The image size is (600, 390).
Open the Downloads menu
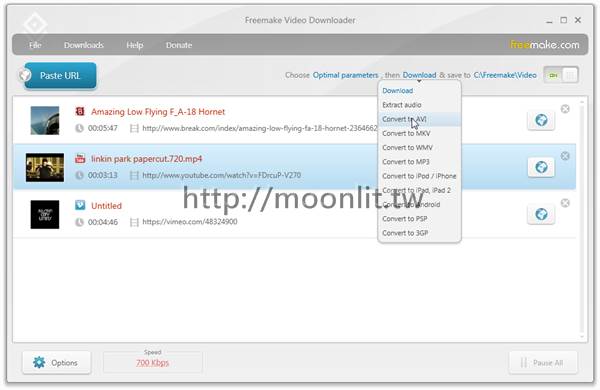(84, 45)
